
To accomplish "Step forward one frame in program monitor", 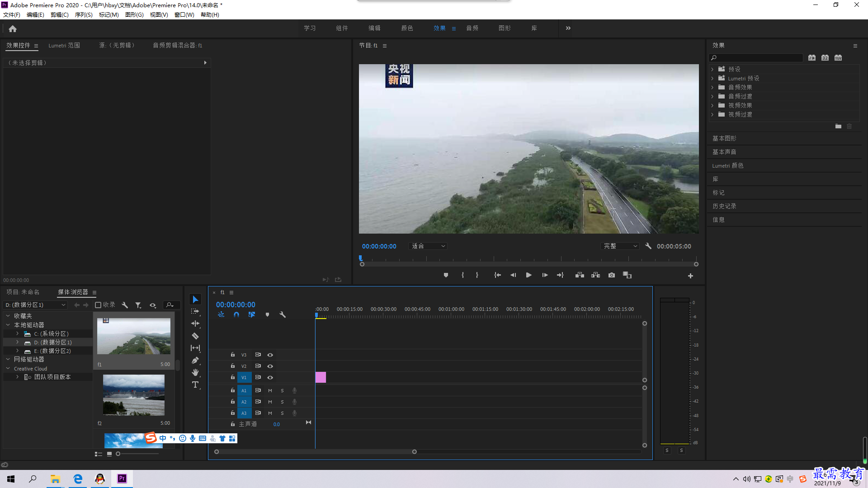I will coord(545,275).
